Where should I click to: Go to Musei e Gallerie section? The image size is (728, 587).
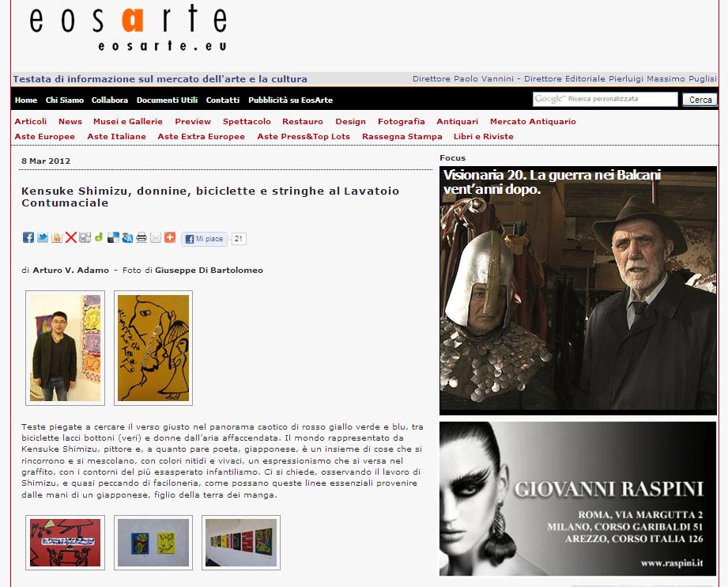(128, 121)
